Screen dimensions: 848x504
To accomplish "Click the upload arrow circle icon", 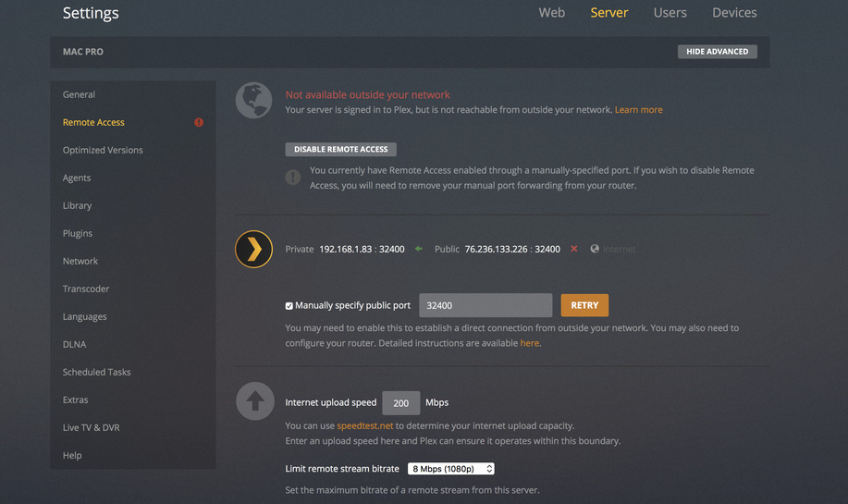I will point(255,401).
